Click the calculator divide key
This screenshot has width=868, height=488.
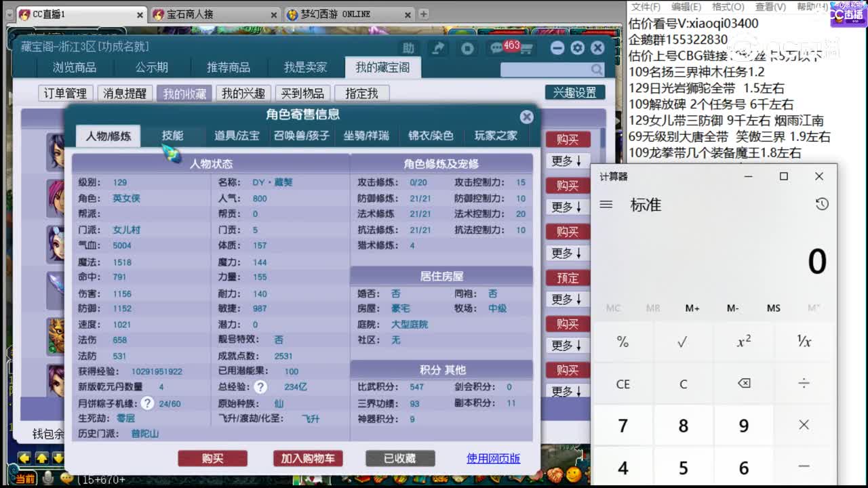[x=804, y=384]
